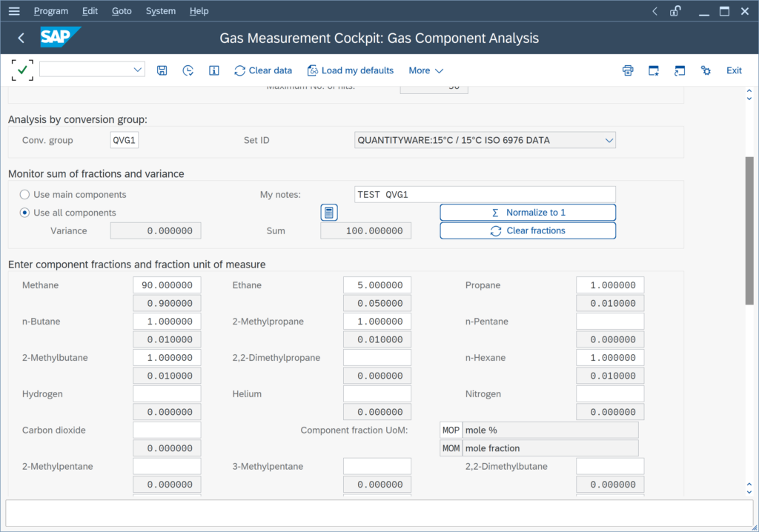Click the Clear data button
Image resolution: width=759 pixels, height=532 pixels.
pos(263,70)
